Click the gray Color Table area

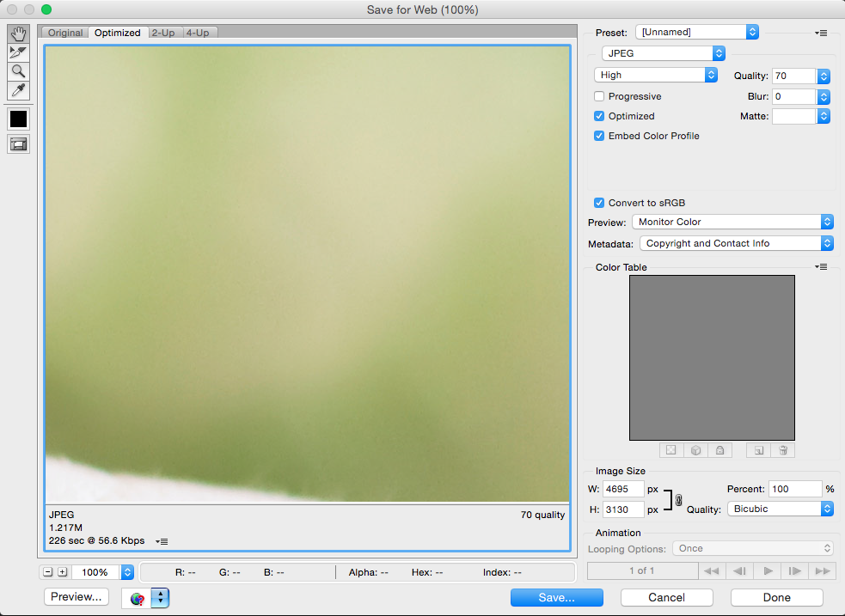[x=712, y=358]
